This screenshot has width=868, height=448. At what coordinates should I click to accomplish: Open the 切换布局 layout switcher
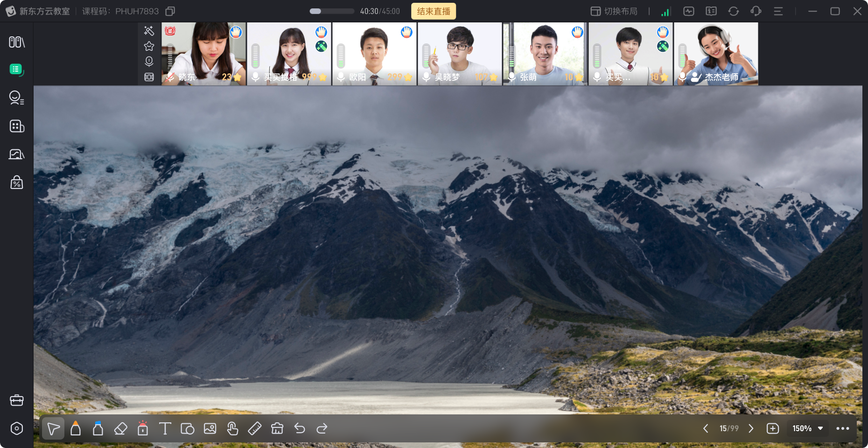click(x=614, y=11)
